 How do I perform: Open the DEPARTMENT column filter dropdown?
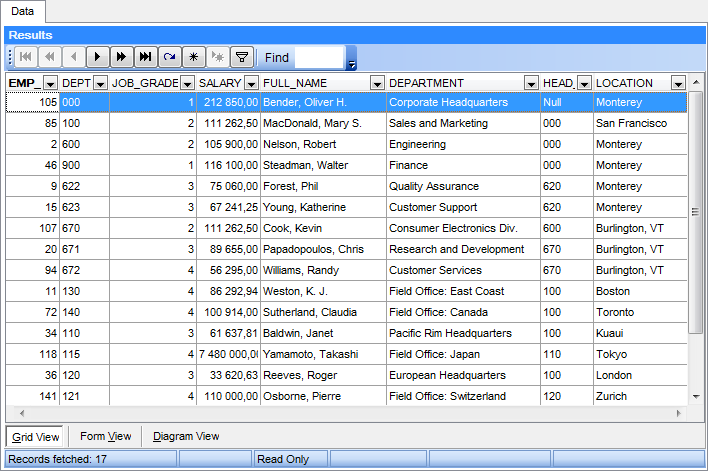point(530,83)
